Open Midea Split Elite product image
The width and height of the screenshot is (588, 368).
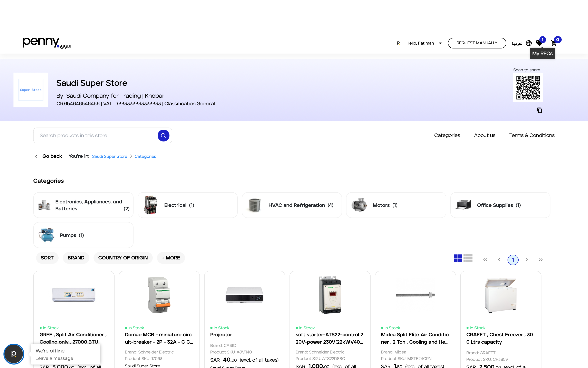(415, 295)
